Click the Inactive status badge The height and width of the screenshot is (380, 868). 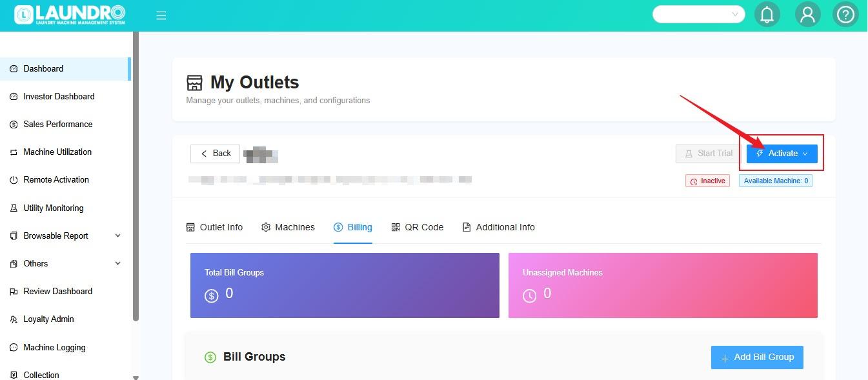coord(707,181)
